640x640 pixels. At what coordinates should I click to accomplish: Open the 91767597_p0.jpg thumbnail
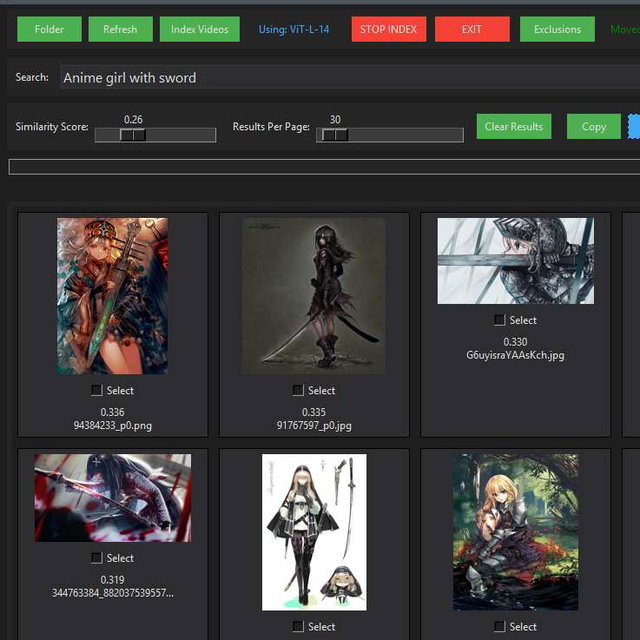[314, 296]
